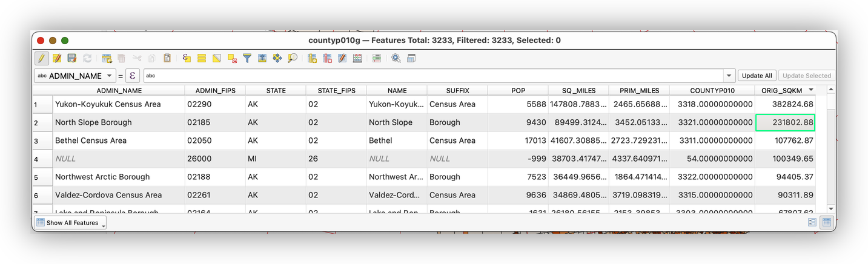Viewport: 868px width, 264px height.
Task: Switch to form view
Action: click(x=812, y=222)
